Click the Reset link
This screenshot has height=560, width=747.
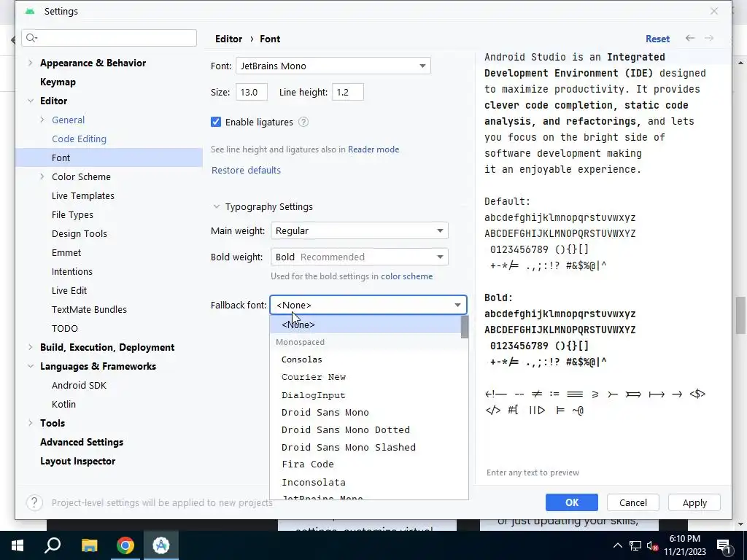tap(657, 39)
